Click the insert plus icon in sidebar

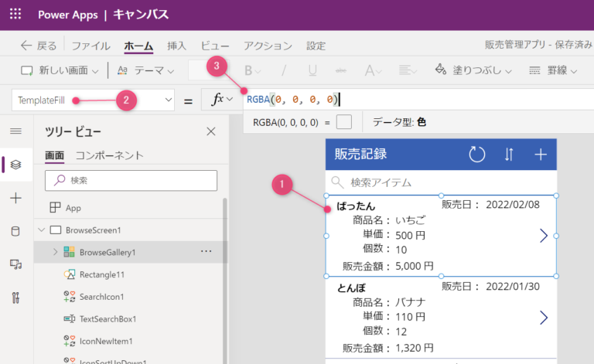pyautogui.click(x=16, y=198)
